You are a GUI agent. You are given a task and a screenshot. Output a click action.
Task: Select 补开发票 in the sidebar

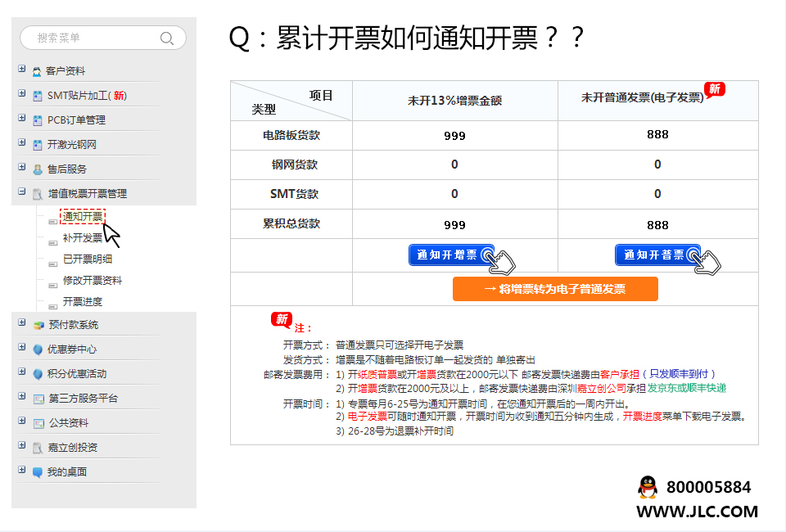(x=83, y=238)
